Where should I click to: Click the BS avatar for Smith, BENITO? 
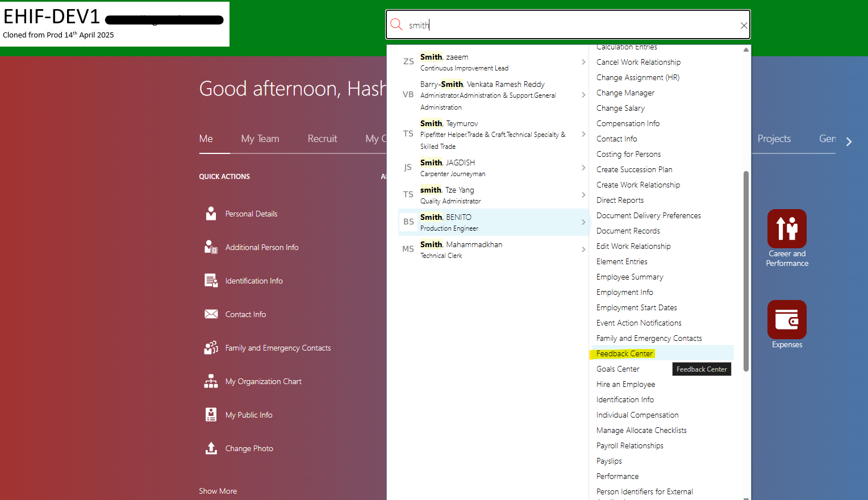(x=408, y=222)
